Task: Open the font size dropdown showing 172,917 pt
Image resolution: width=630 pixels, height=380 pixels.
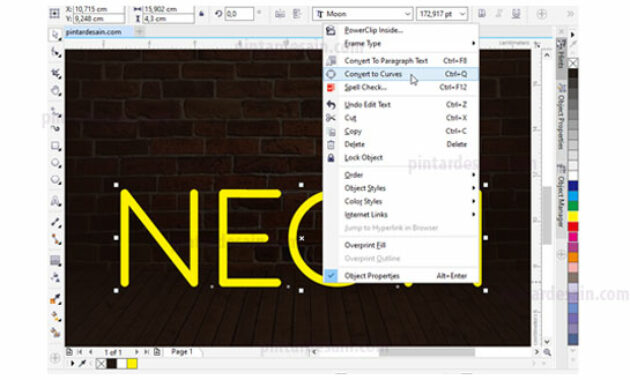Action: pos(462,14)
